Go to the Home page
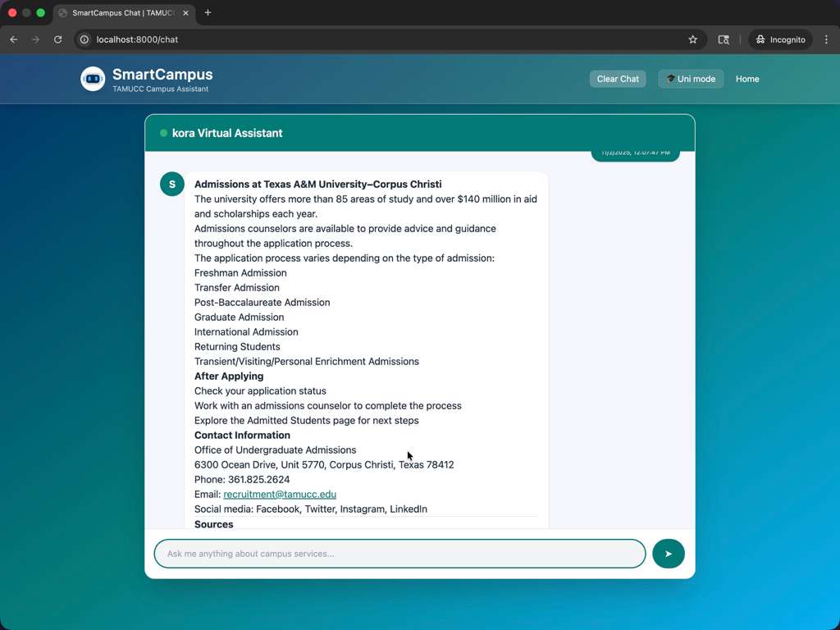 (x=747, y=79)
